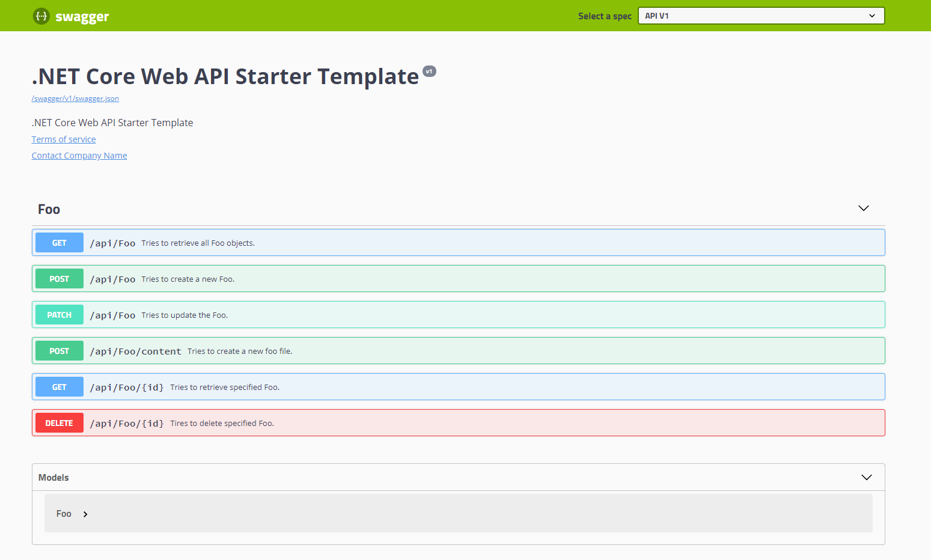Click the PATCH method badge
Screen dimensions: 931x560
coord(60,315)
